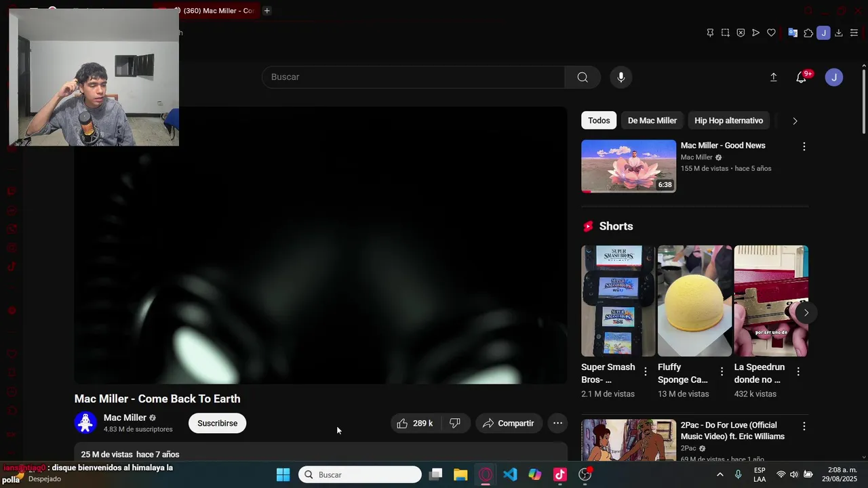
Task: Open Visual Studio Code from taskbar
Action: click(510, 474)
